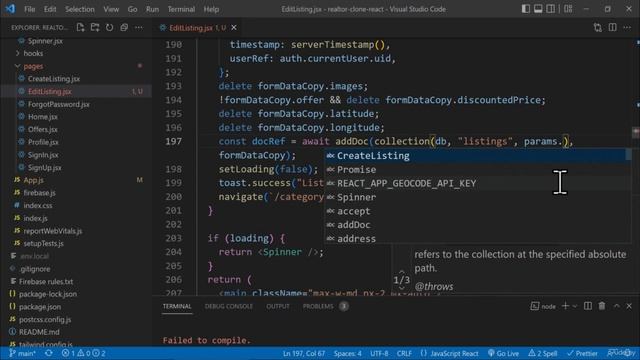The width and height of the screenshot is (640, 360).
Task: Split the terminal pane
Action: pos(588,306)
